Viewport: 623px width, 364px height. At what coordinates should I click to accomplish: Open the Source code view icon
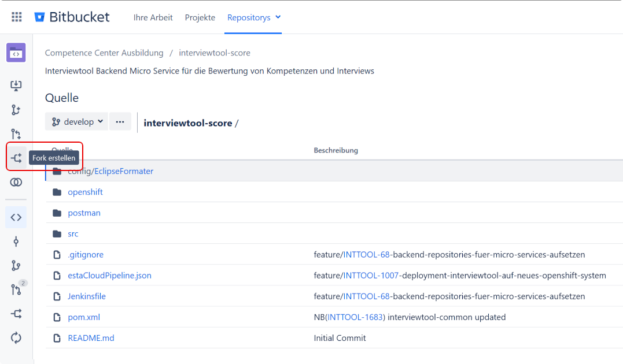click(x=16, y=217)
